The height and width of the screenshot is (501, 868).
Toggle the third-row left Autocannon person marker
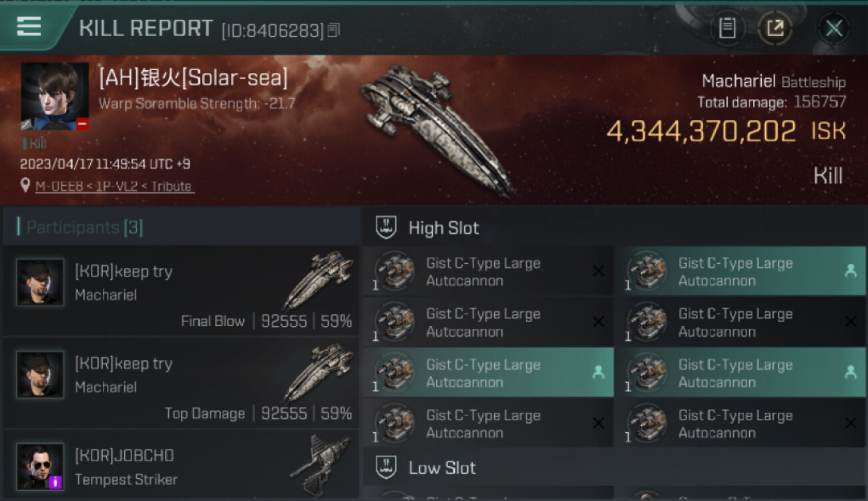tap(598, 373)
